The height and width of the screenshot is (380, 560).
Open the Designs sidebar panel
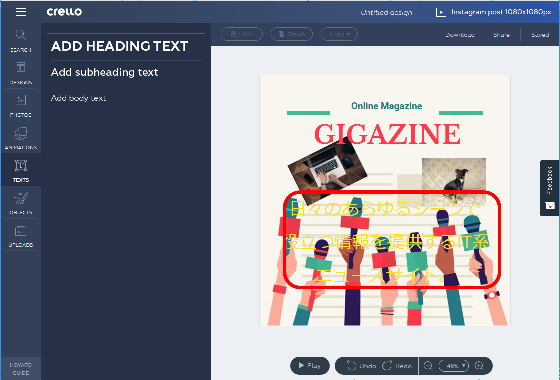21,73
